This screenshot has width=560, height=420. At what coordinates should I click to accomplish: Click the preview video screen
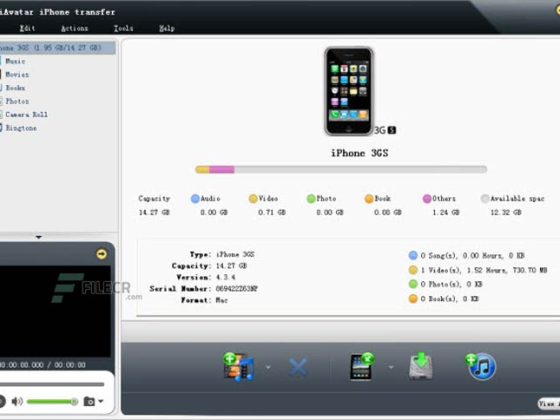pos(55,311)
